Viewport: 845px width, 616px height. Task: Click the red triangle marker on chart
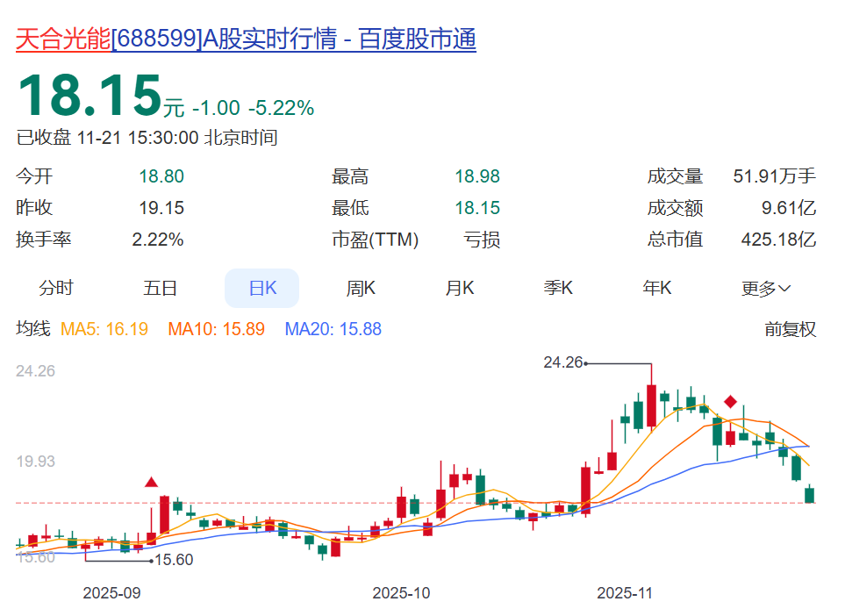click(151, 482)
